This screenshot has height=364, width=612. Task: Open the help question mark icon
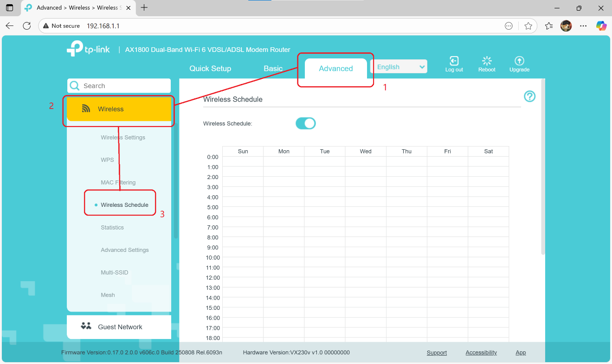click(x=529, y=96)
